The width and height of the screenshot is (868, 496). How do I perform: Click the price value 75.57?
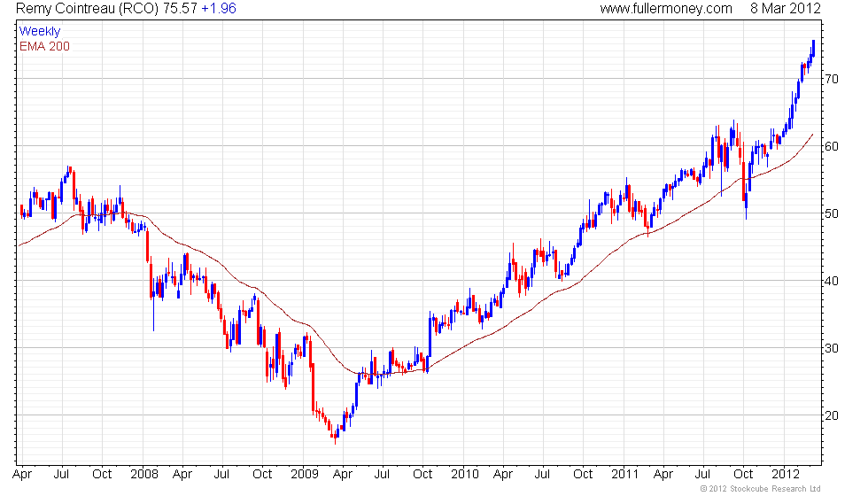(x=180, y=9)
